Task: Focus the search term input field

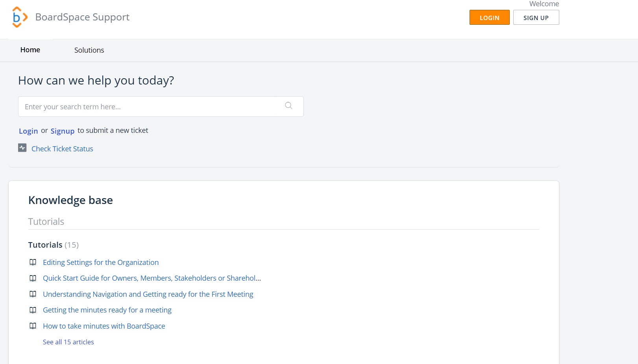Action: click(x=161, y=107)
